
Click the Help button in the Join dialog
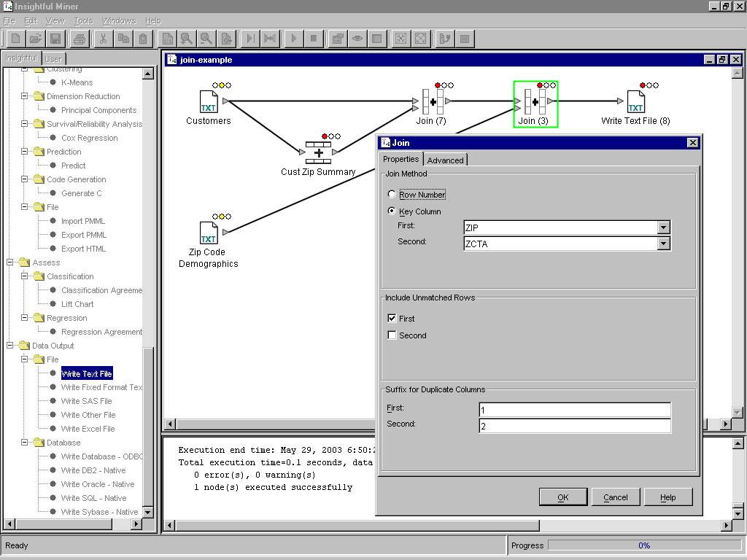click(668, 497)
